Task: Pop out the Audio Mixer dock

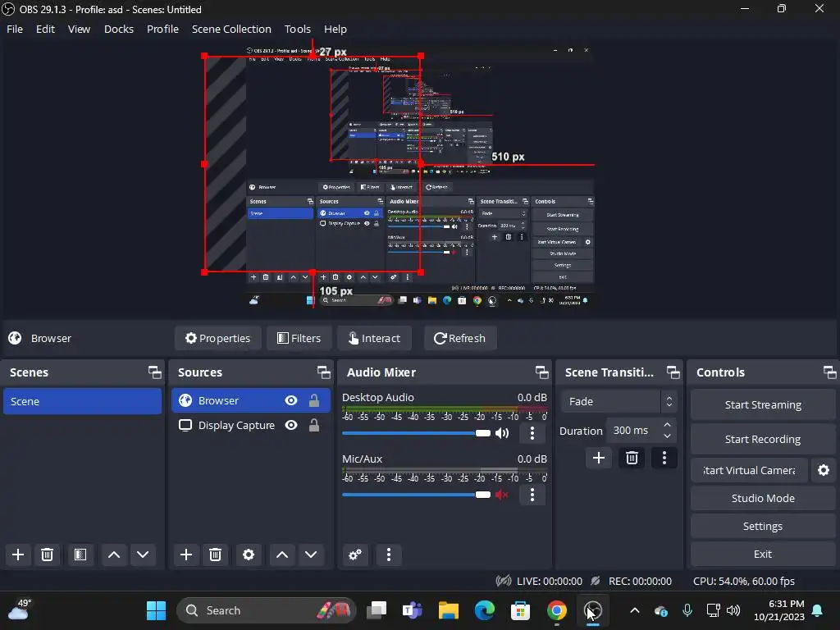Action: [x=541, y=372]
